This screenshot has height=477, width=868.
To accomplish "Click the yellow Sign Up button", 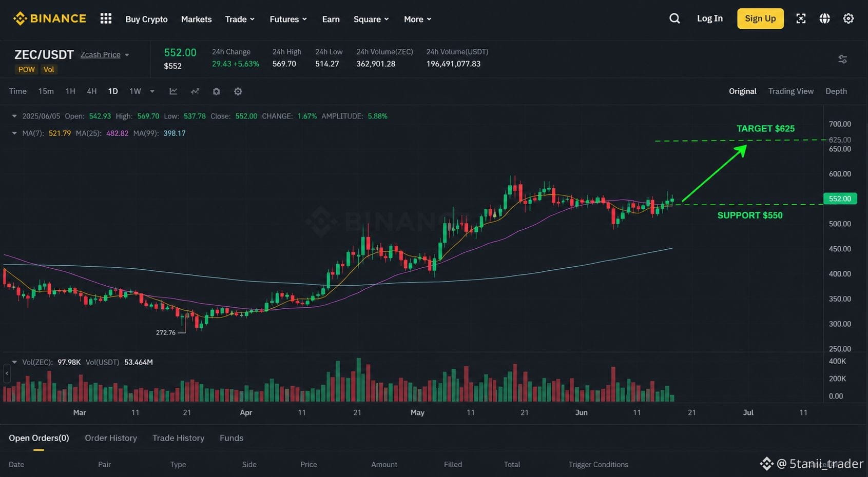I will (x=760, y=18).
